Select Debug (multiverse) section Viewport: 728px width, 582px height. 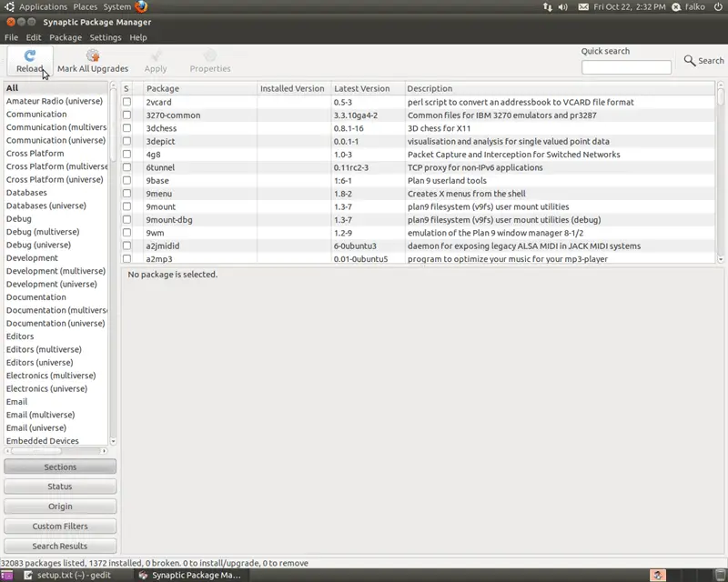56,232
